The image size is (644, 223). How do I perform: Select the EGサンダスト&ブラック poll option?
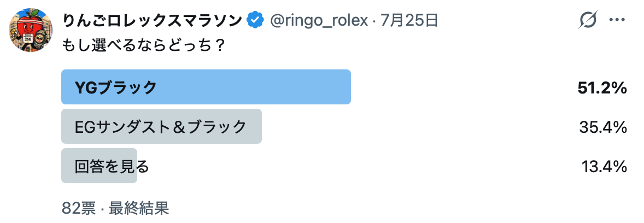(x=344, y=126)
